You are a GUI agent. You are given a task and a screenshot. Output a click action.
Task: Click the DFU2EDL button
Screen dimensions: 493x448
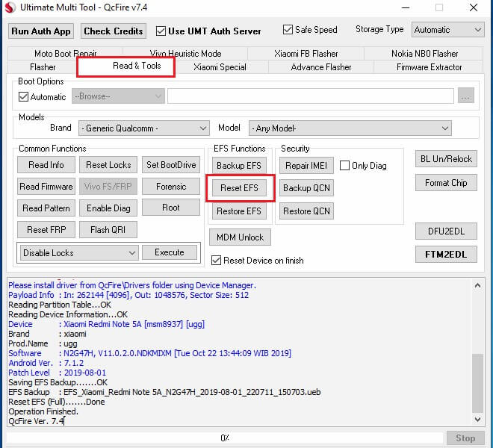[446, 231]
